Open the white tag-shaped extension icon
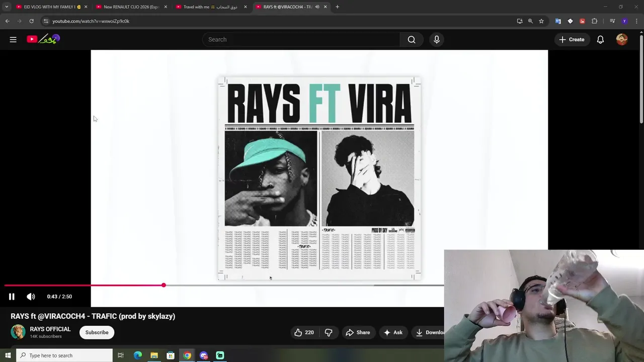This screenshot has width=644, height=362. pyautogui.click(x=570, y=21)
